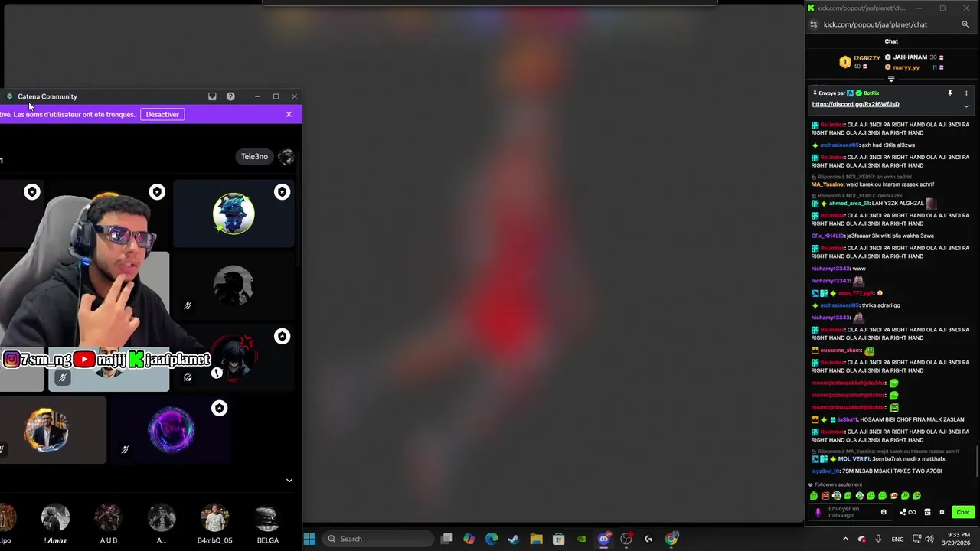Click the avatar next to Tele3no
980x551 pixels.
286,157
